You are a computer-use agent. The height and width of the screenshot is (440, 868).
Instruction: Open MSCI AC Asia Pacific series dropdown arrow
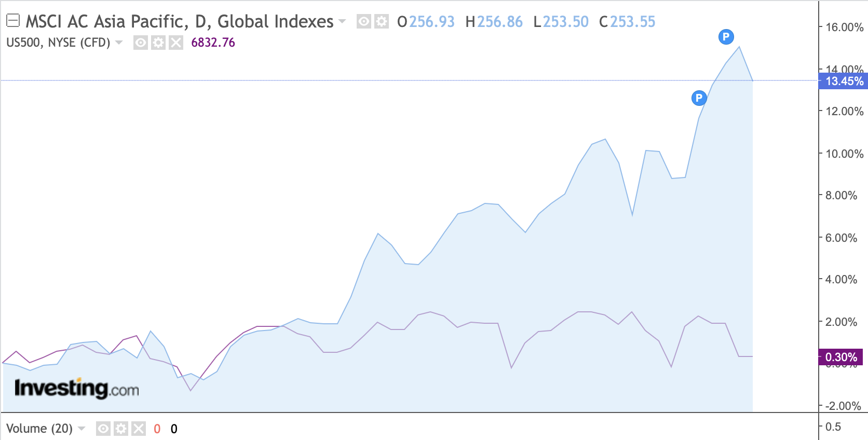342,21
